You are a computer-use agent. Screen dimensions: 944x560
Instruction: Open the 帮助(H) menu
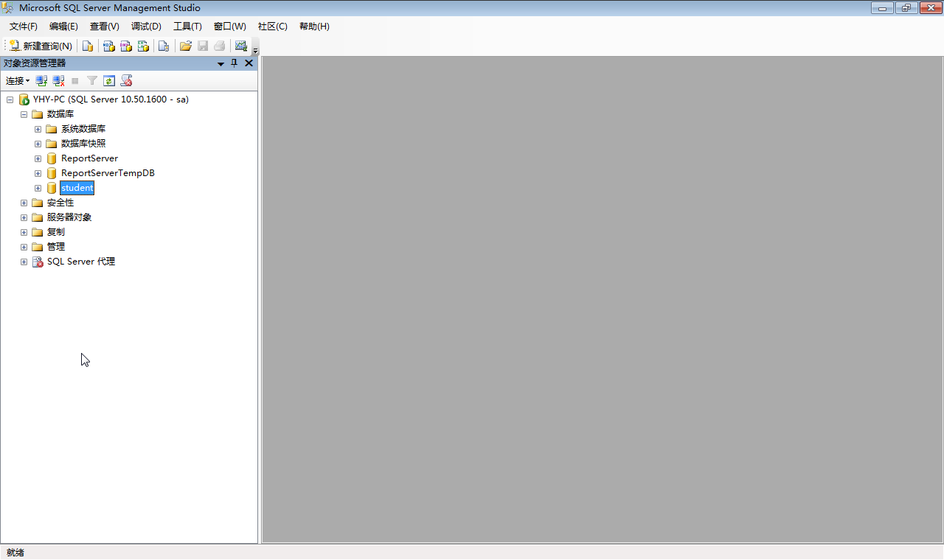[x=314, y=27]
